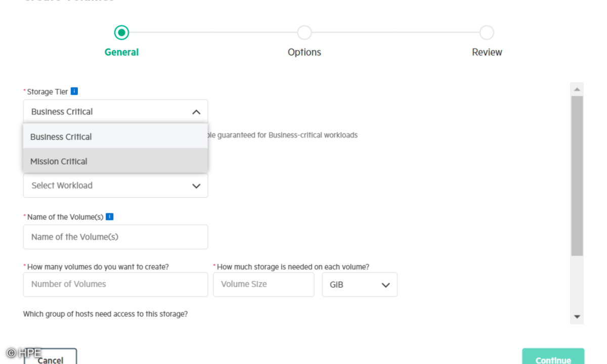Go to the Options step label
This screenshot has height=364, width=607.
pos(304,52)
